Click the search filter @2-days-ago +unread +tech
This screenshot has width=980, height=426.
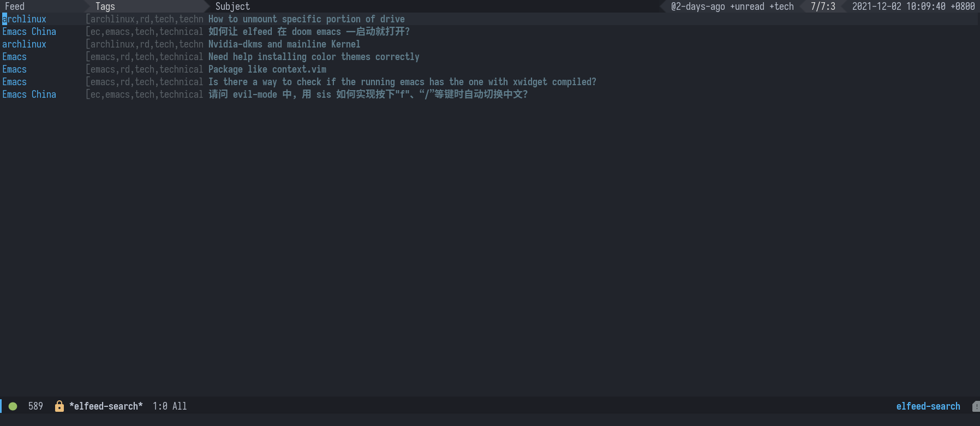pyautogui.click(x=732, y=6)
